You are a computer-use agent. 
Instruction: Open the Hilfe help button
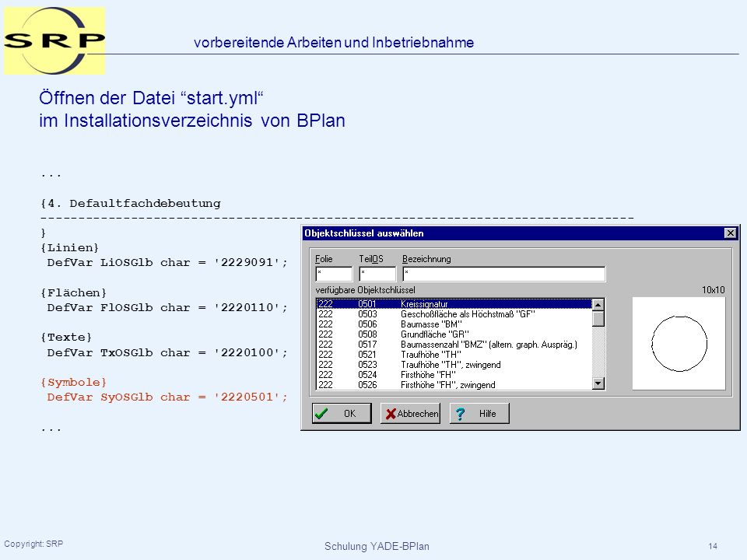tap(479, 413)
